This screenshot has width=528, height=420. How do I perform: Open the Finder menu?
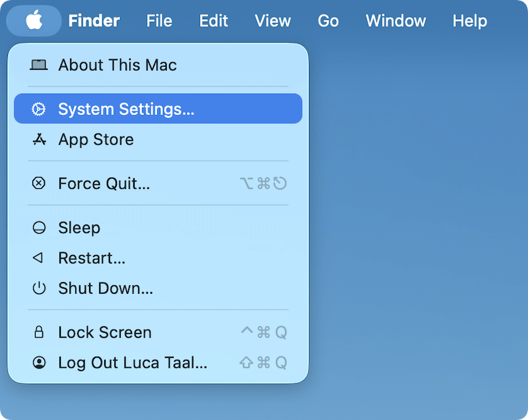94,20
